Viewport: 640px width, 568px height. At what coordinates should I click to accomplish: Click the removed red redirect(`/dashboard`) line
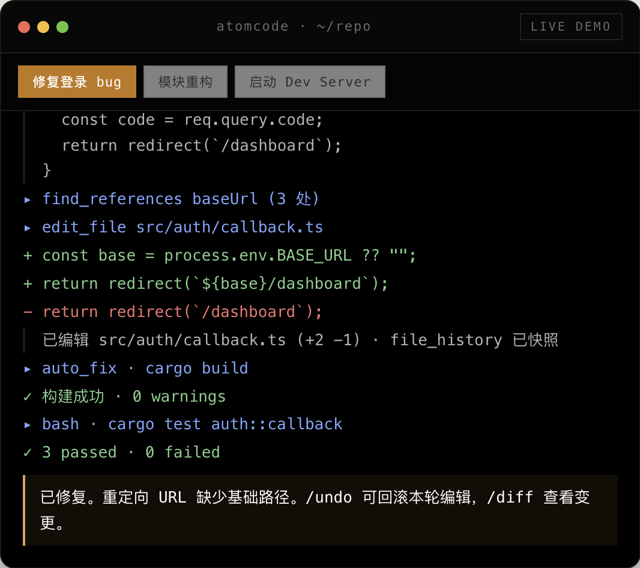182,312
